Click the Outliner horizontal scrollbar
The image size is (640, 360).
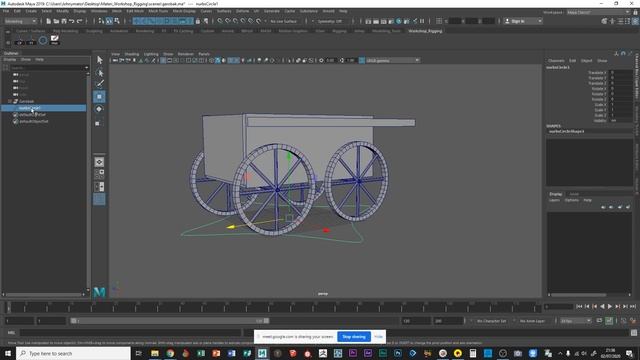click(43, 294)
